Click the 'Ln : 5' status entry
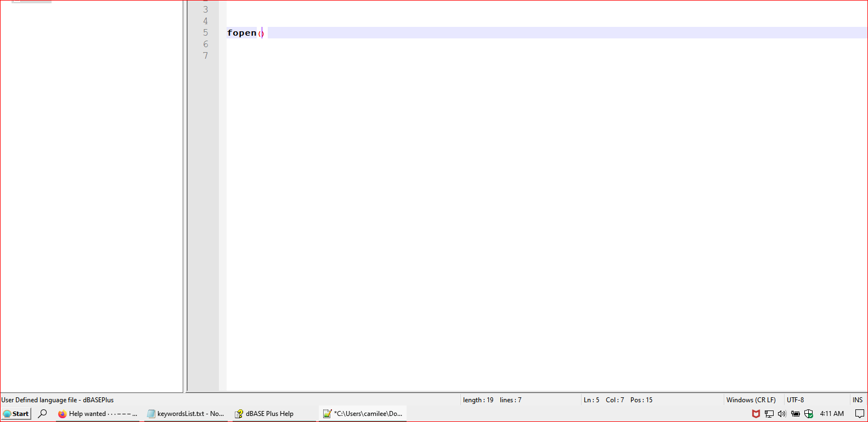 point(591,400)
